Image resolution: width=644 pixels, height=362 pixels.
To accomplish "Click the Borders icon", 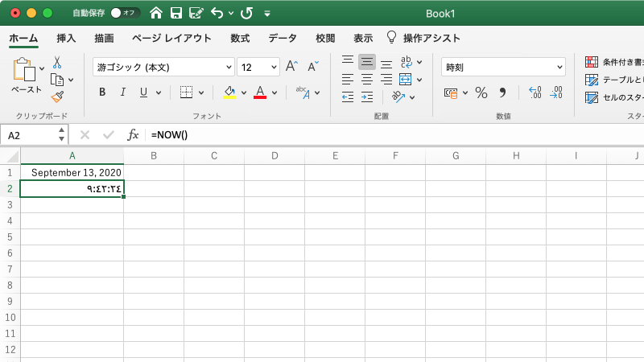I will 186,92.
